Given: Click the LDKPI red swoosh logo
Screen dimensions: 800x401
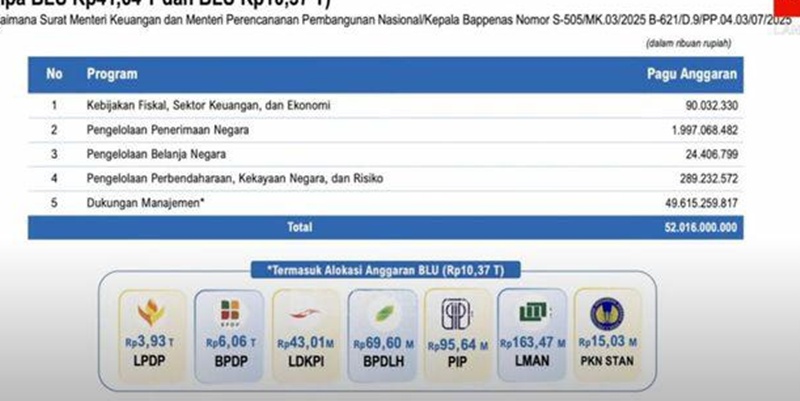Looking at the screenshot, I should 304,313.
